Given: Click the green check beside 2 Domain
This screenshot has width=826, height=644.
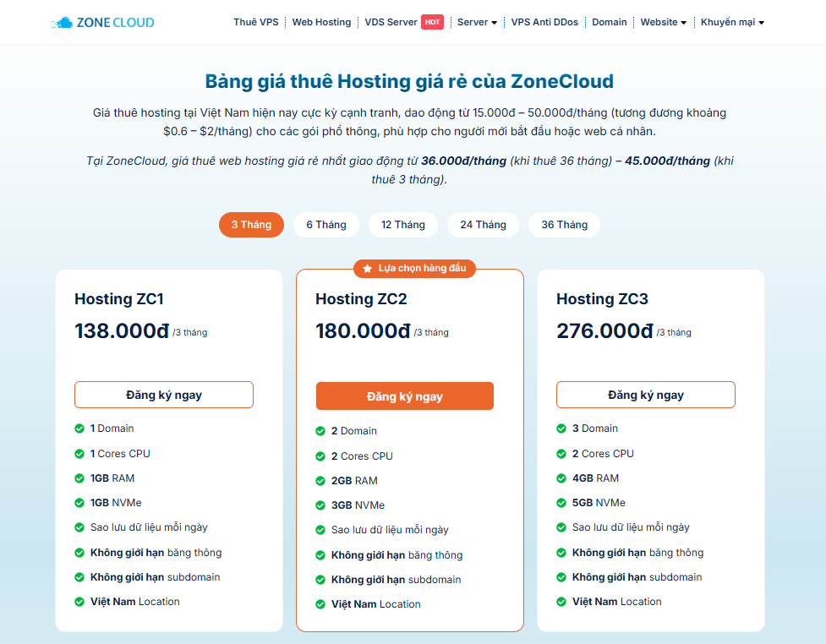Looking at the screenshot, I should 320,431.
